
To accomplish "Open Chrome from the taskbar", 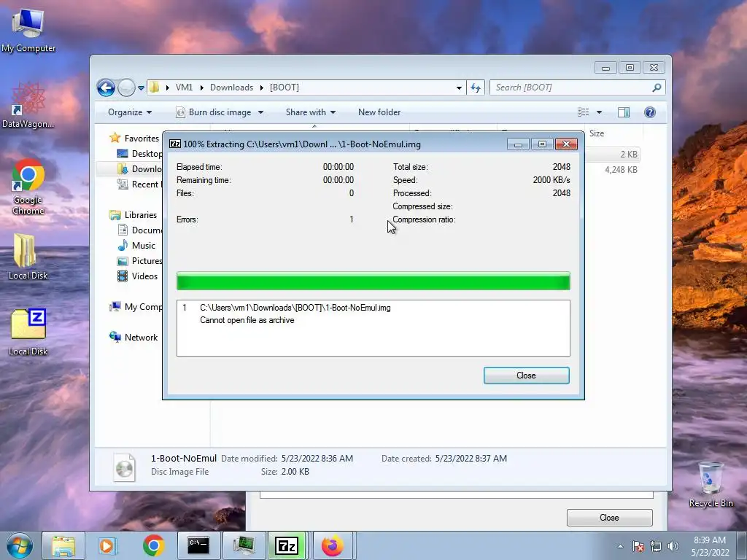I will [153, 545].
